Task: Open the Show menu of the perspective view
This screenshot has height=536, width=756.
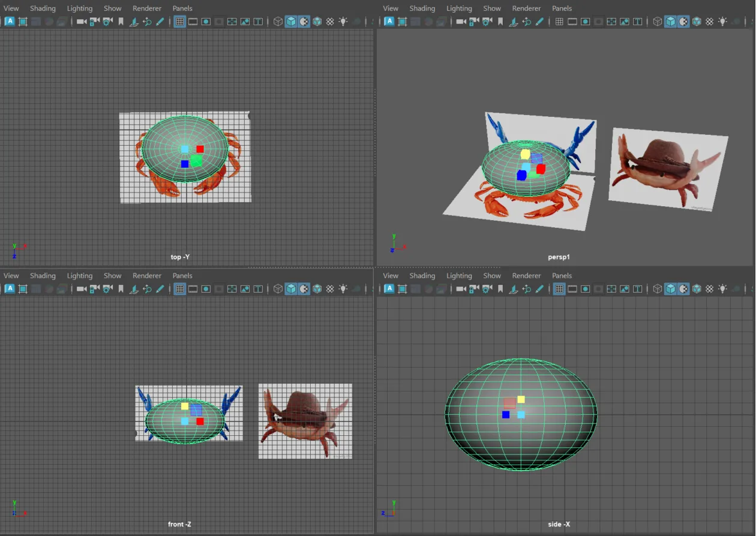Action: 492,8
